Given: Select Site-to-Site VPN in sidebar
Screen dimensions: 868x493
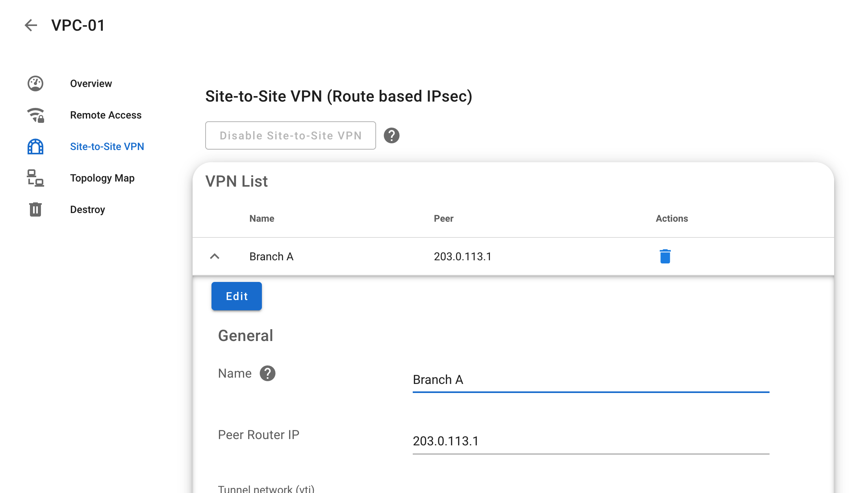Looking at the screenshot, I should [107, 146].
